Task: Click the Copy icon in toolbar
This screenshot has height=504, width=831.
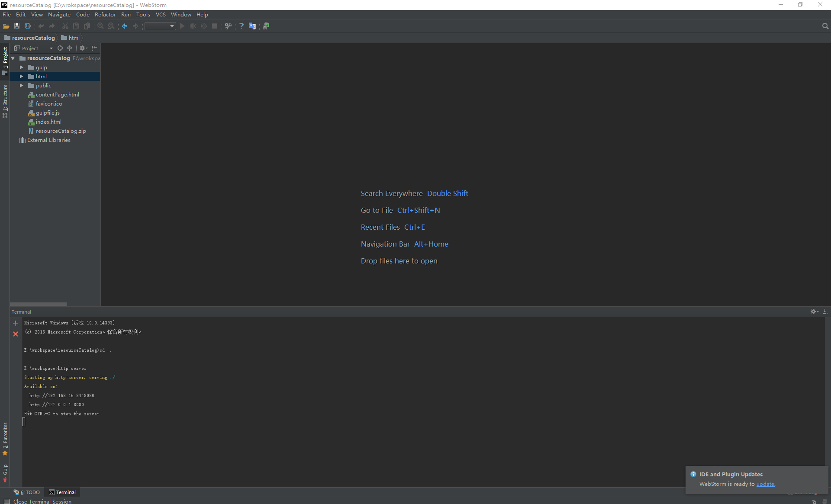Action: tap(76, 26)
